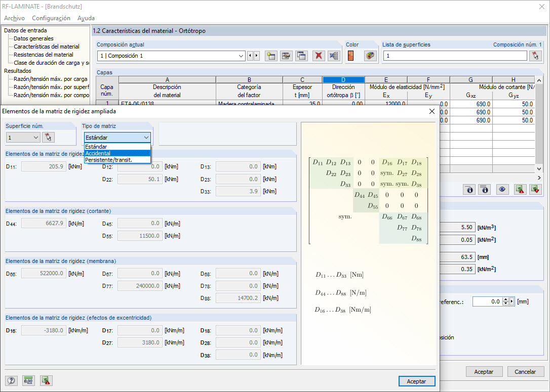This screenshot has width=550, height=392.
Task: Click the layers table scroll-down arrow
Action: (539, 168)
